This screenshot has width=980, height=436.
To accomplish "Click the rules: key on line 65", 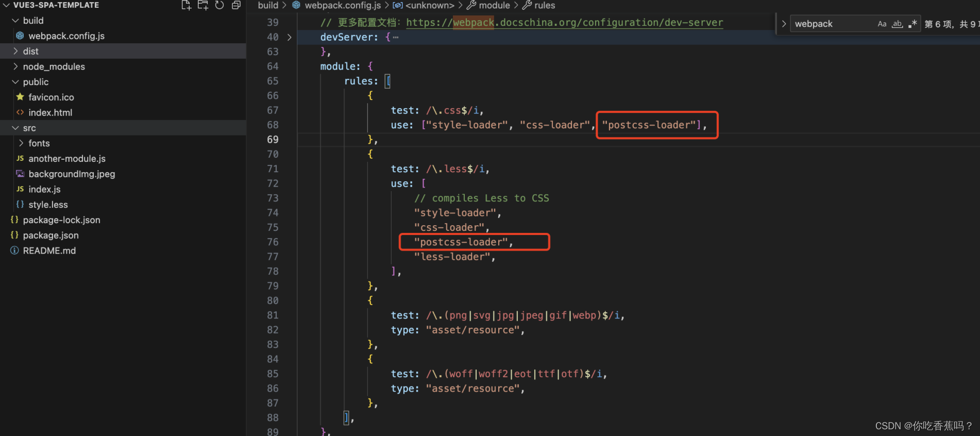I will pos(361,81).
